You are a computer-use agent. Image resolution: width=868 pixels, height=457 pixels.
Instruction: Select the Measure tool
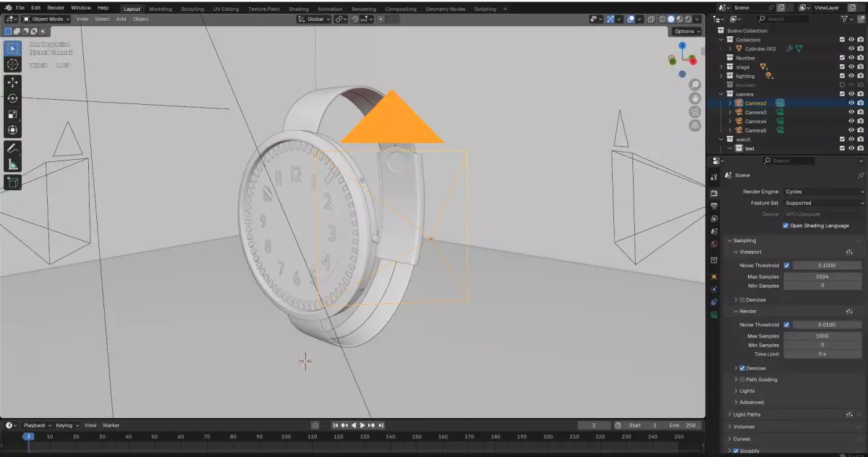[12, 164]
